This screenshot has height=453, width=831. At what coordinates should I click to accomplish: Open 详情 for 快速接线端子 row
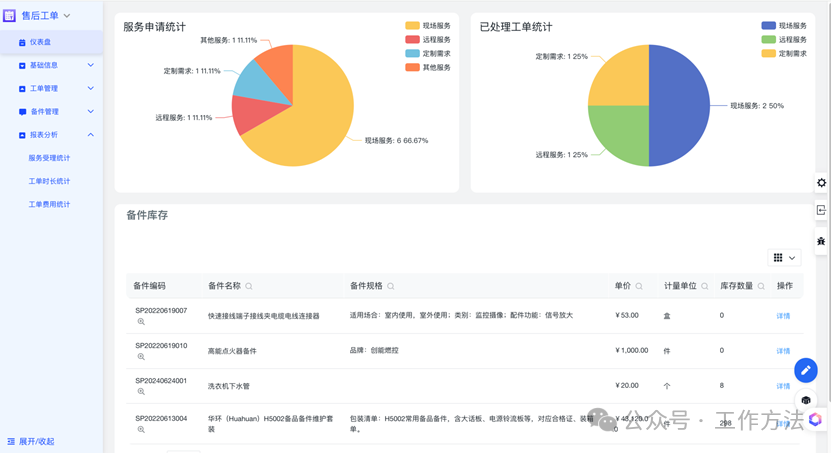tap(783, 316)
